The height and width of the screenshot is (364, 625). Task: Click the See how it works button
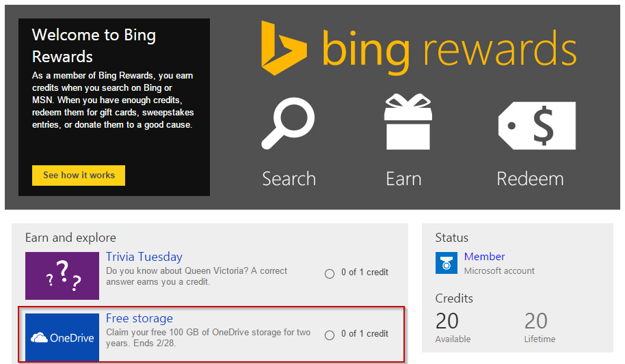click(79, 176)
